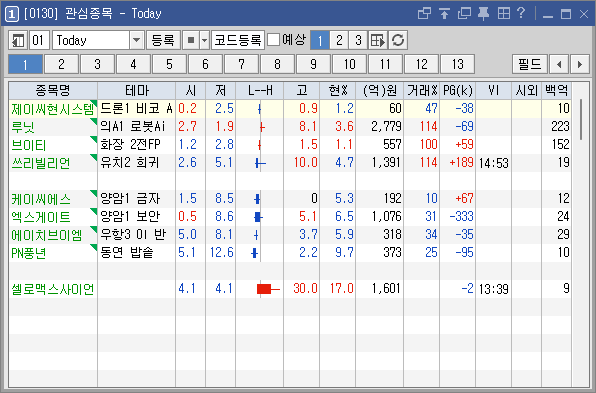The image size is (596, 393).
Task: Select watchlist tab 5
Action: (169, 64)
